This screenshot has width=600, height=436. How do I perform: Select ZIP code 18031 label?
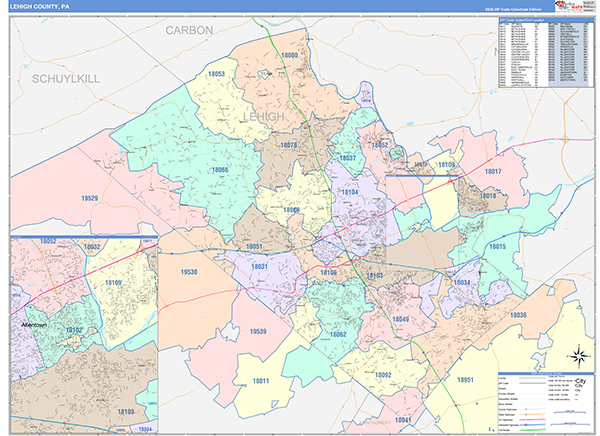click(x=259, y=266)
